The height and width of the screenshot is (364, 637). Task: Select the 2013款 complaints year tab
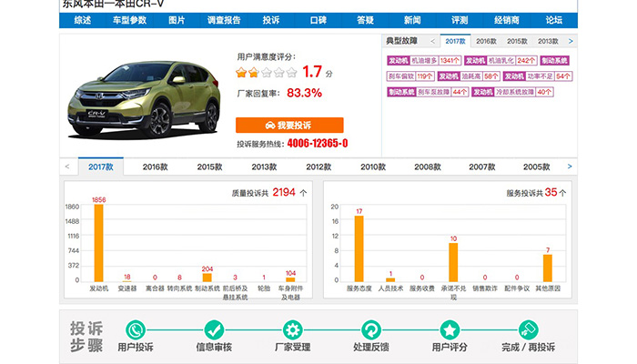[x=264, y=167]
